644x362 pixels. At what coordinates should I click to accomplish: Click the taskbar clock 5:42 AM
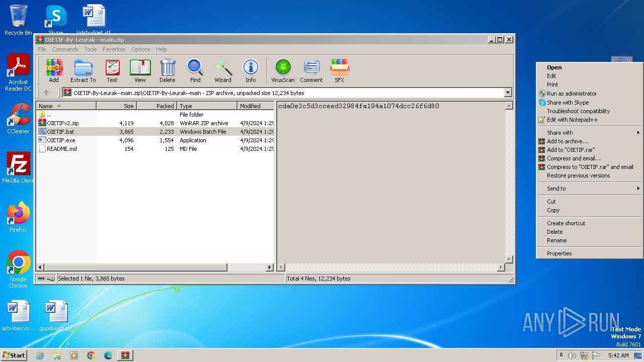pos(618,355)
